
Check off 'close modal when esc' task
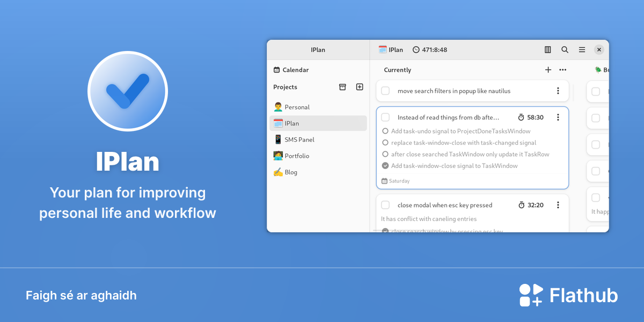385,205
